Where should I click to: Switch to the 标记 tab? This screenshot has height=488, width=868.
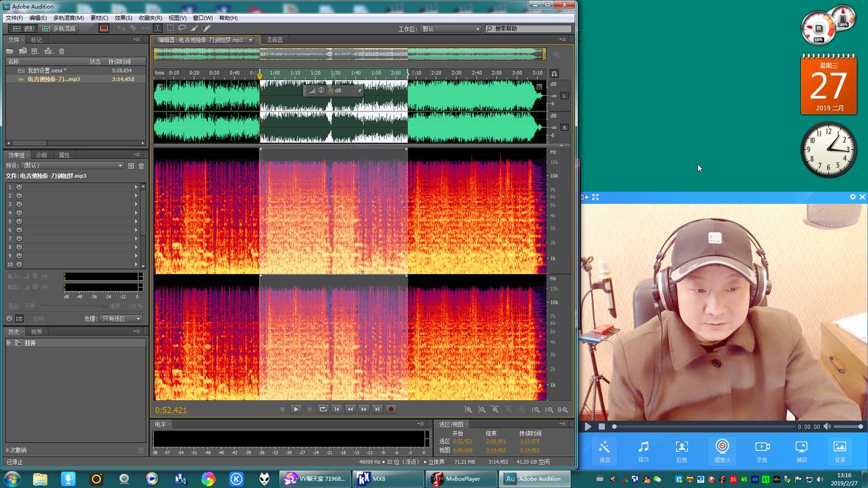coord(36,40)
